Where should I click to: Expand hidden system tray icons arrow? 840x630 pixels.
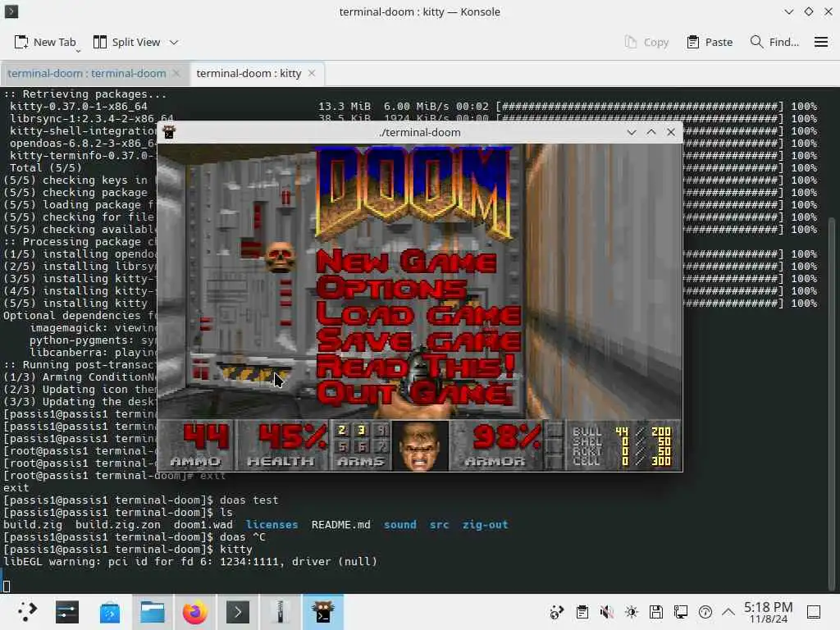coord(728,612)
